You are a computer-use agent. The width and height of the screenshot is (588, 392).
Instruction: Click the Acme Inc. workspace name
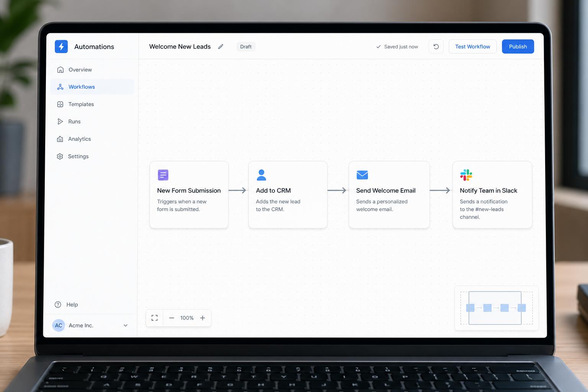[x=81, y=325]
